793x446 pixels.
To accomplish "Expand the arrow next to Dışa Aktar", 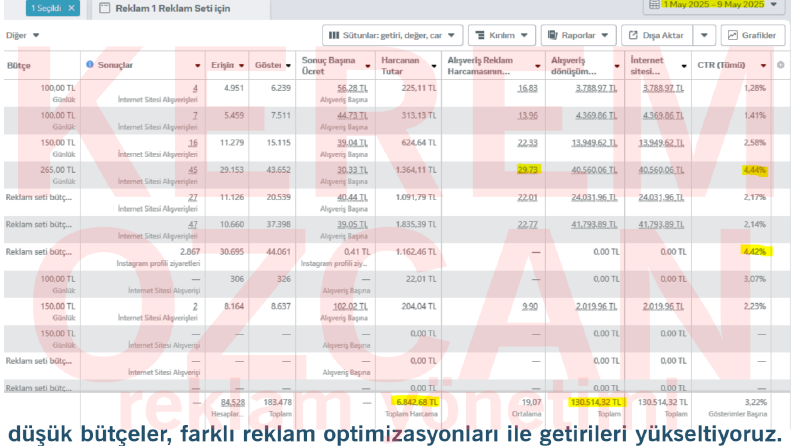I will point(704,35).
